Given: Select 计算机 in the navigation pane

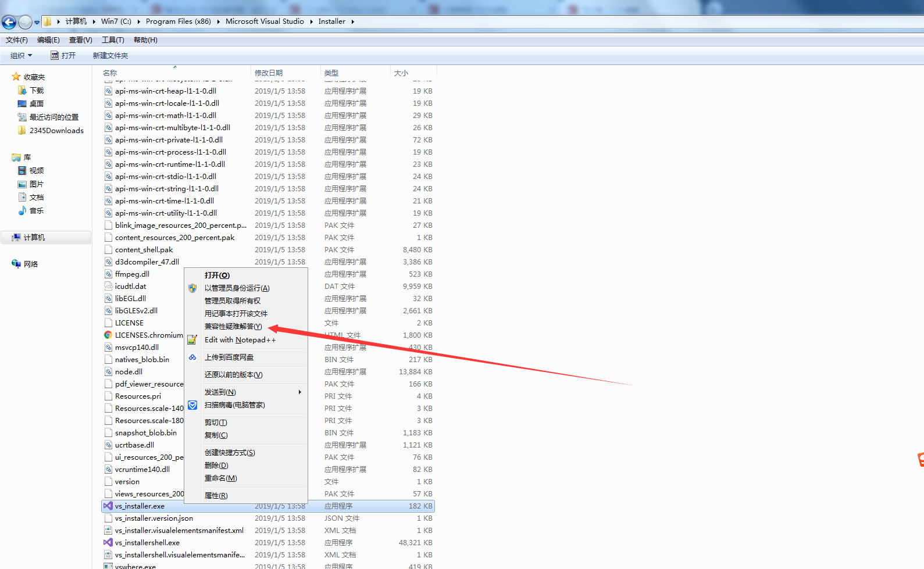Looking at the screenshot, I should tap(34, 238).
